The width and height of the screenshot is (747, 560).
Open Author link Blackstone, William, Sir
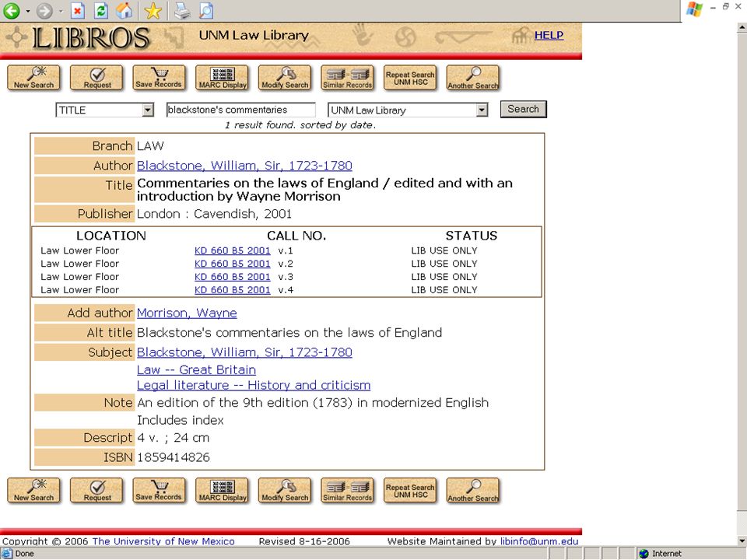pos(244,166)
